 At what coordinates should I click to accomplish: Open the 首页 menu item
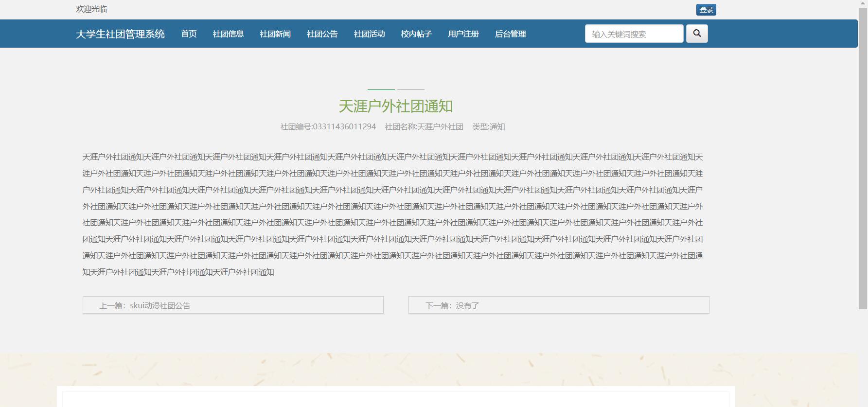pyautogui.click(x=189, y=34)
